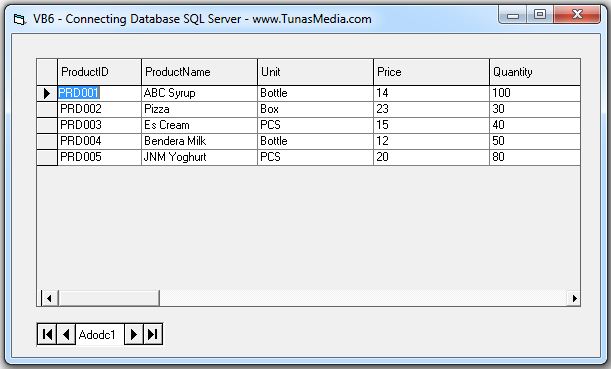Click the price 14 cell
The width and height of the screenshot is (611, 369).
tap(431, 94)
